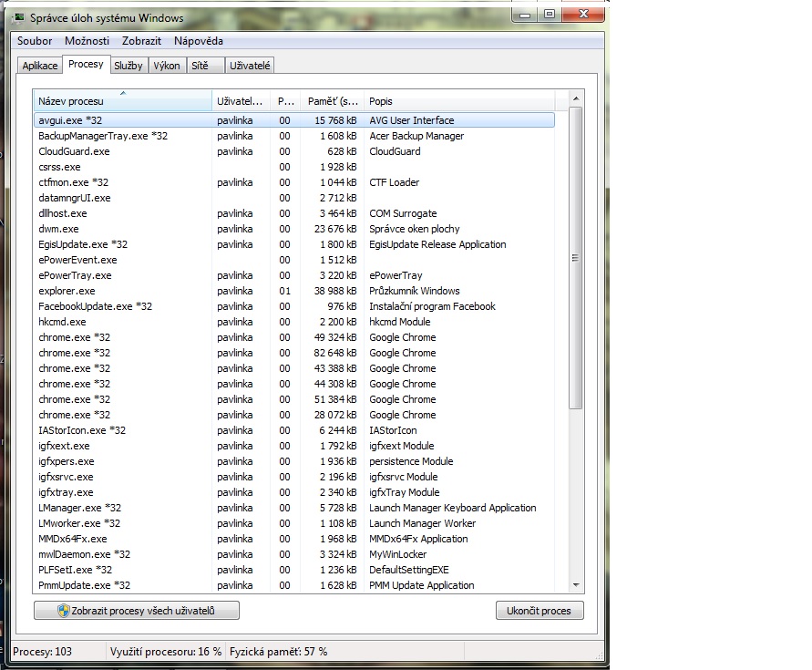
Task: Switch to the Služby tab
Action: point(128,66)
